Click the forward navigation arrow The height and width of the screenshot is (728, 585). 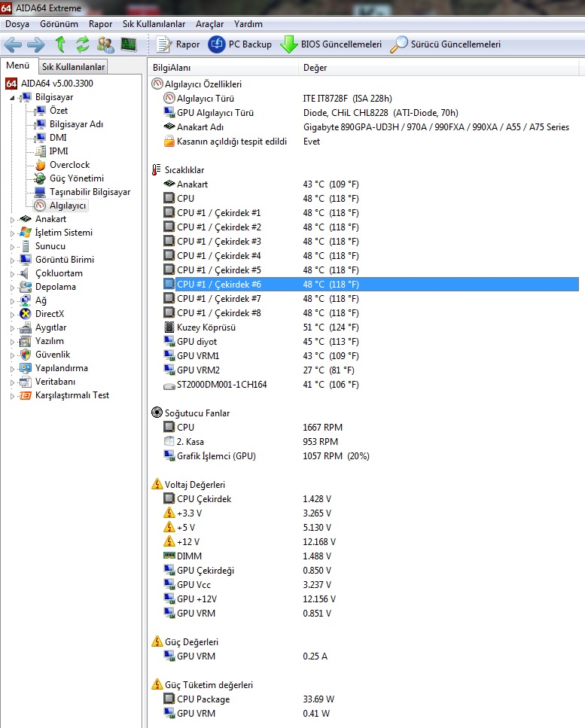tap(35, 44)
